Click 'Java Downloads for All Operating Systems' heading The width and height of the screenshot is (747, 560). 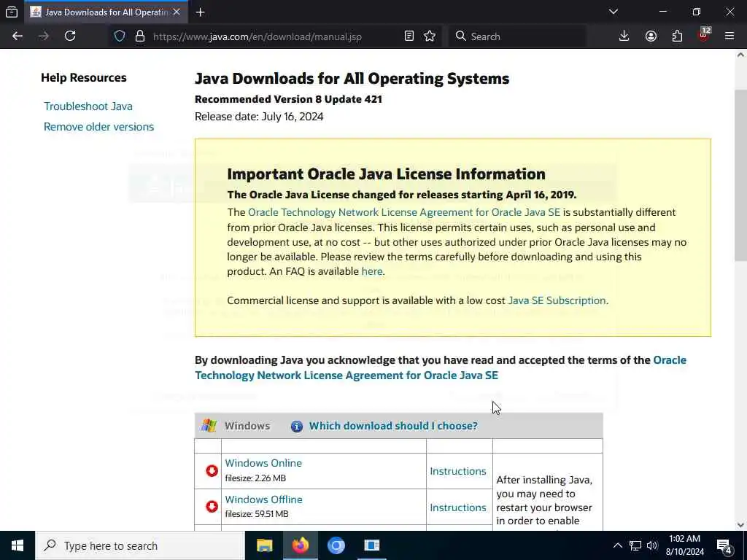(x=352, y=79)
